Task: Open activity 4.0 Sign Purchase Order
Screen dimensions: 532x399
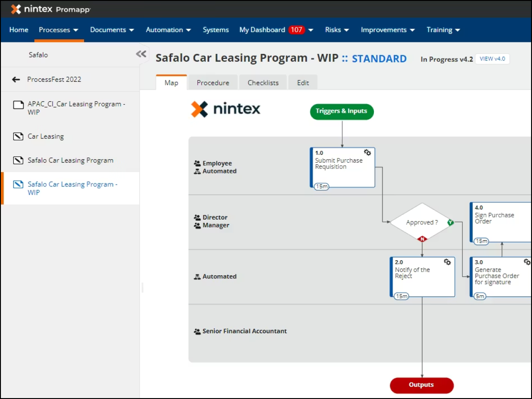Action: [501, 222]
